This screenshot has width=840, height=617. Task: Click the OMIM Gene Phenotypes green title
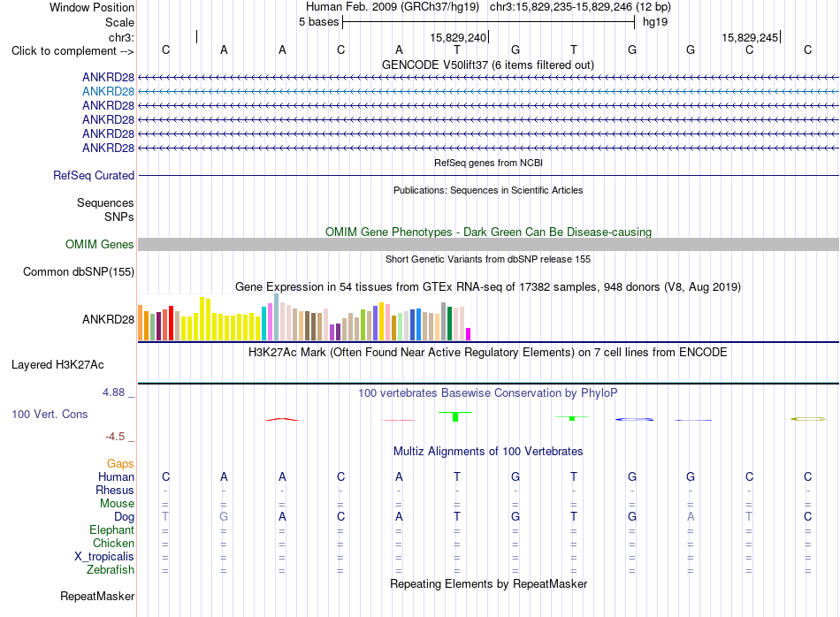[488, 232]
